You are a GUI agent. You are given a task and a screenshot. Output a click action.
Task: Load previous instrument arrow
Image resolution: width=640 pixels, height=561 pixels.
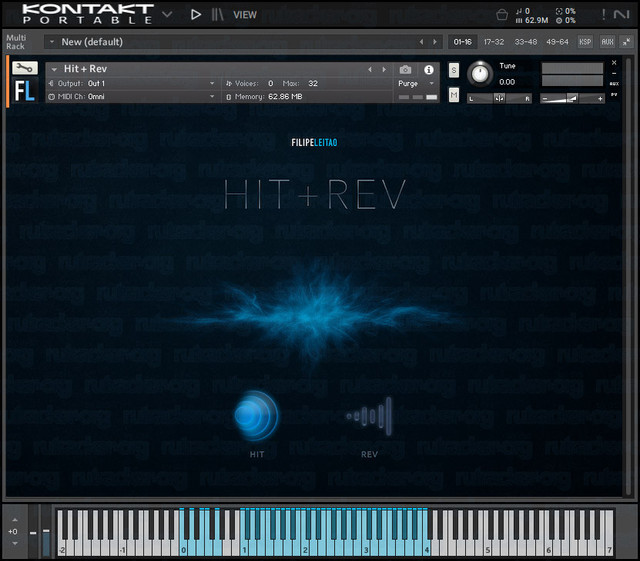[370, 70]
